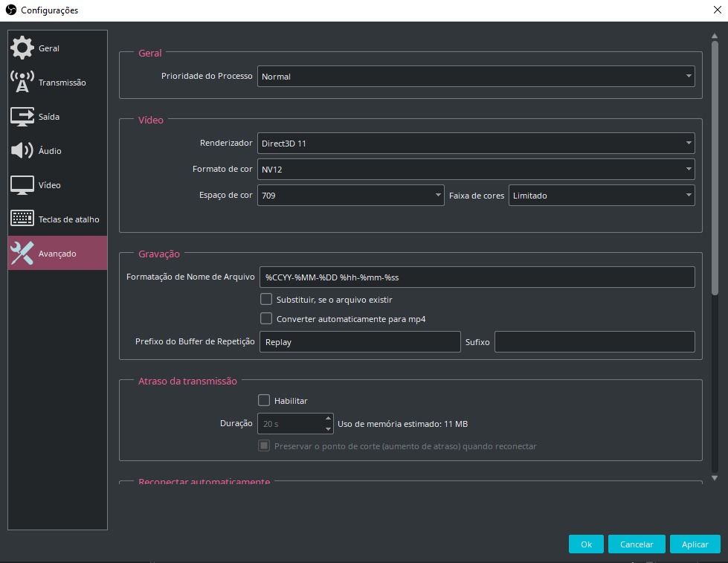
Task: Enable 'Substituir, se o arquivo existir' checkbox
Action: tap(266, 299)
